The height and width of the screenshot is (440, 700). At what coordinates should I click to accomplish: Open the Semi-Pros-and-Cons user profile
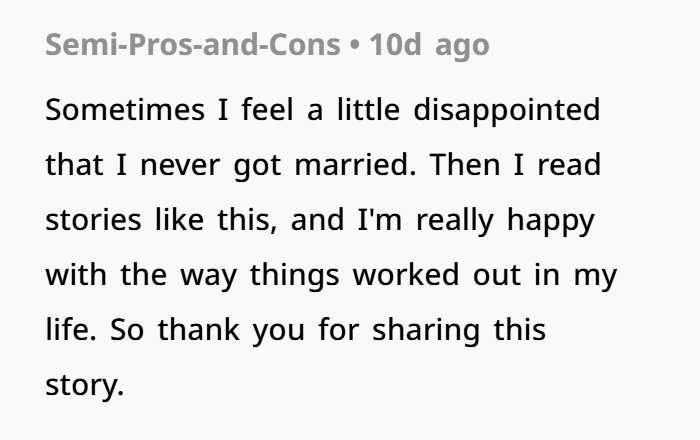coord(191,46)
